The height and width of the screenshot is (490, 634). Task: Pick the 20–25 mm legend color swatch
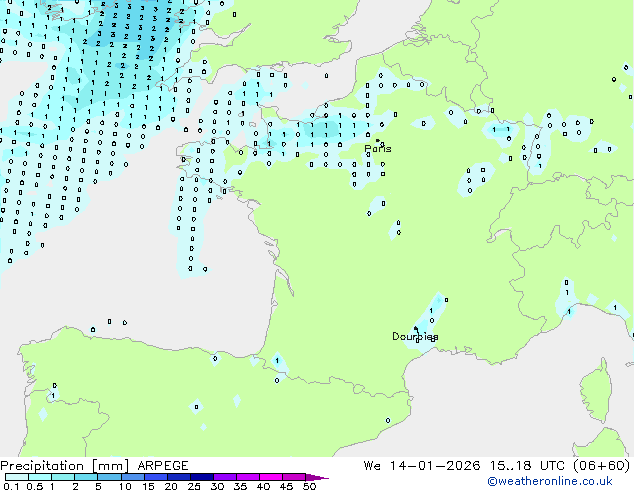tap(178, 477)
